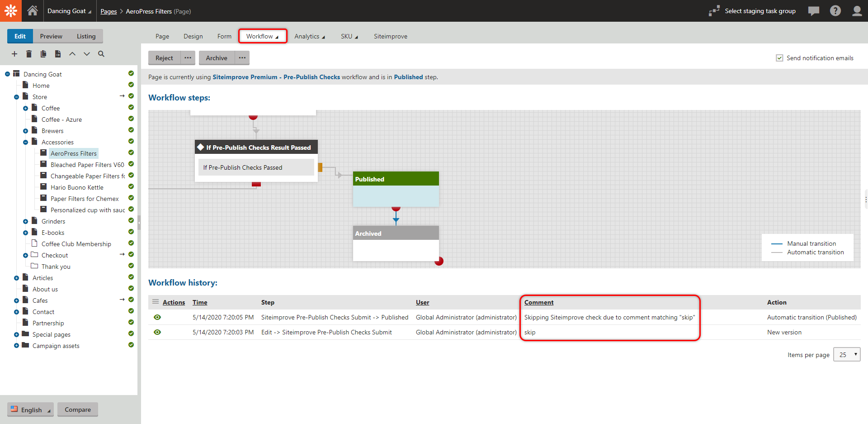The width and height of the screenshot is (868, 424).
Task: Switch to the Design tab
Action: pos(193,36)
